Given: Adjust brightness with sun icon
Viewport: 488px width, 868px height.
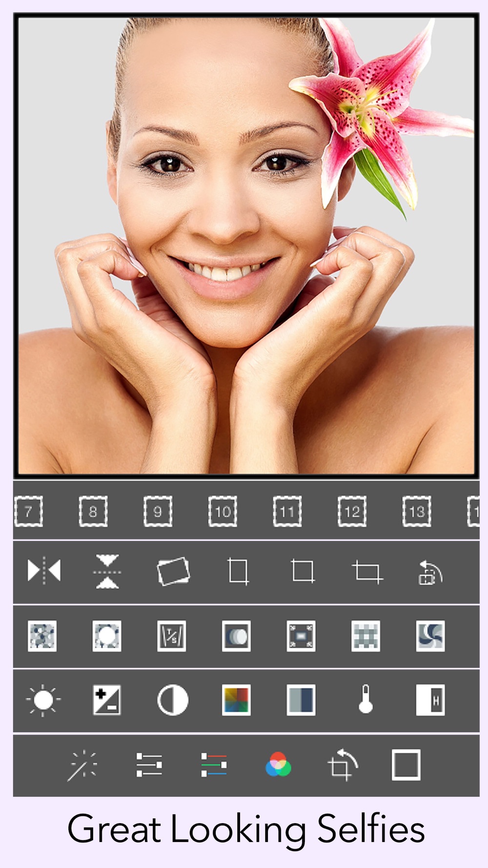Looking at the screenshot, I should pos(43,700).
